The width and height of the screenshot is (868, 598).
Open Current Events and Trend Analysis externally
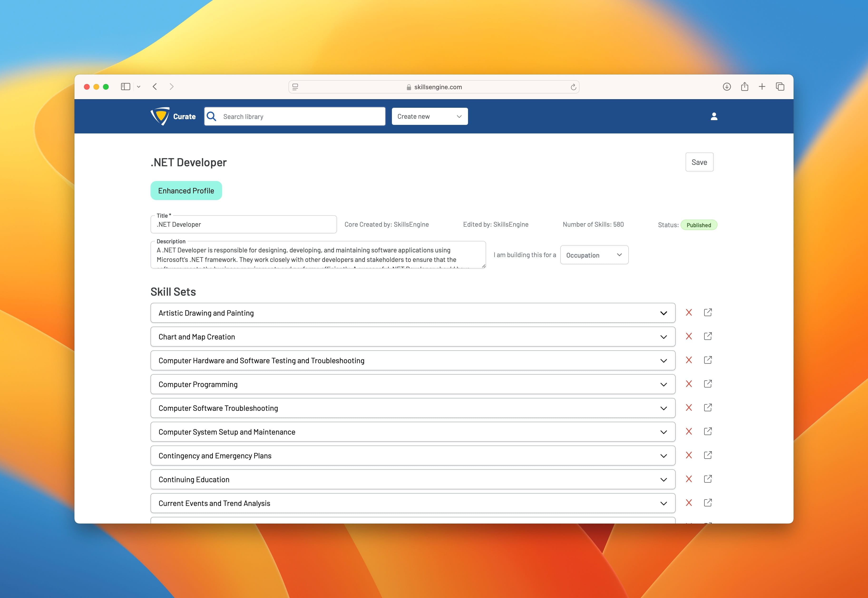coord(707,503)
